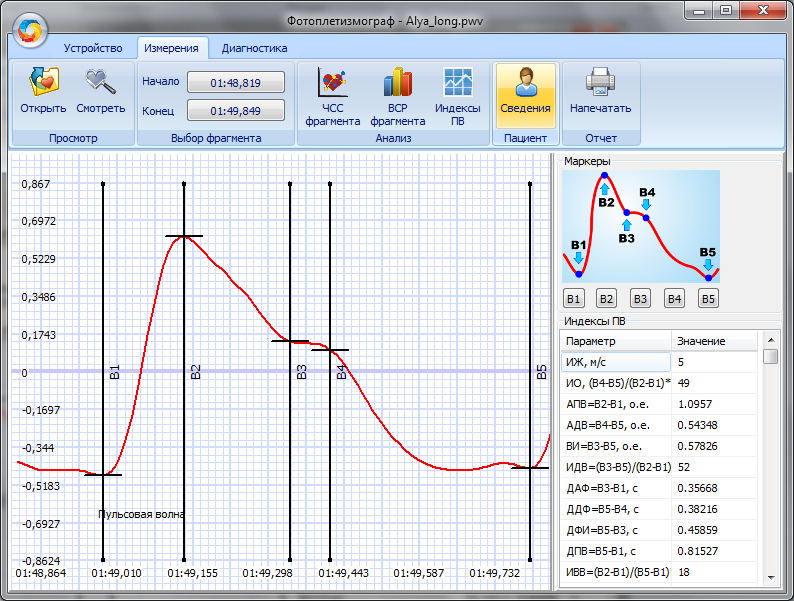Select marker button B5
The width and height of the screenshot is (794, 601).
(708, 298)
